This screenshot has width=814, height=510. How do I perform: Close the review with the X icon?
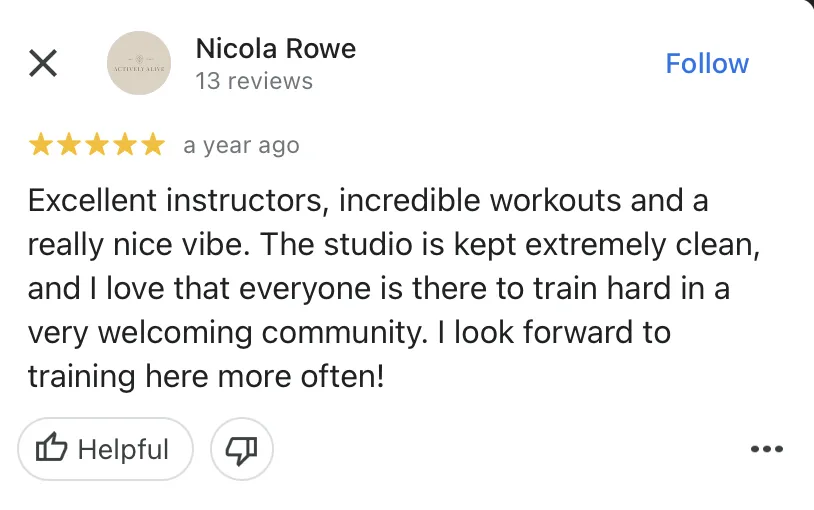click(42, 64)
